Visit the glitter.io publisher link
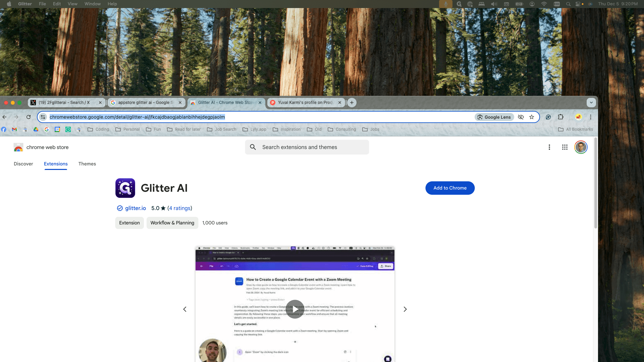644x362 pixels. coord(136,208)
